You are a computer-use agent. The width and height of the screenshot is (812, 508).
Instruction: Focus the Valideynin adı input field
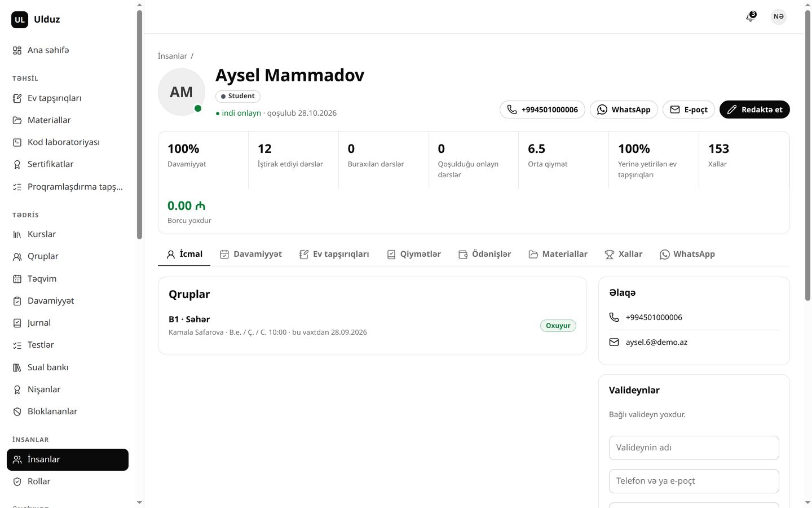point(694,448)
